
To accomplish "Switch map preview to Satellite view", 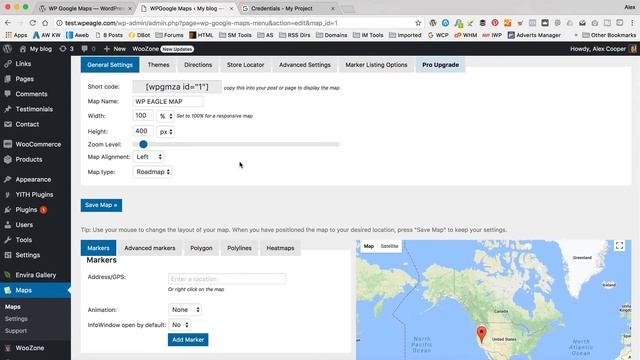I will tap(389, 246).
